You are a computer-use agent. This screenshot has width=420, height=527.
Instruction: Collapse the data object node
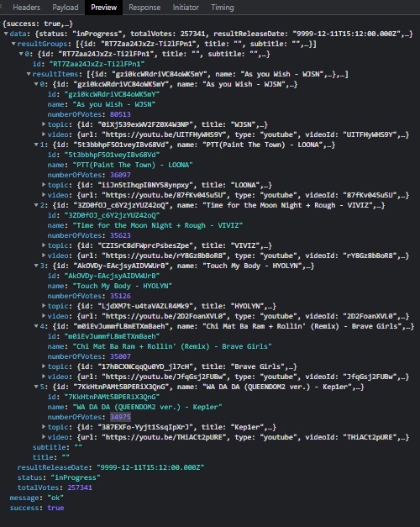tap(6, 34)
